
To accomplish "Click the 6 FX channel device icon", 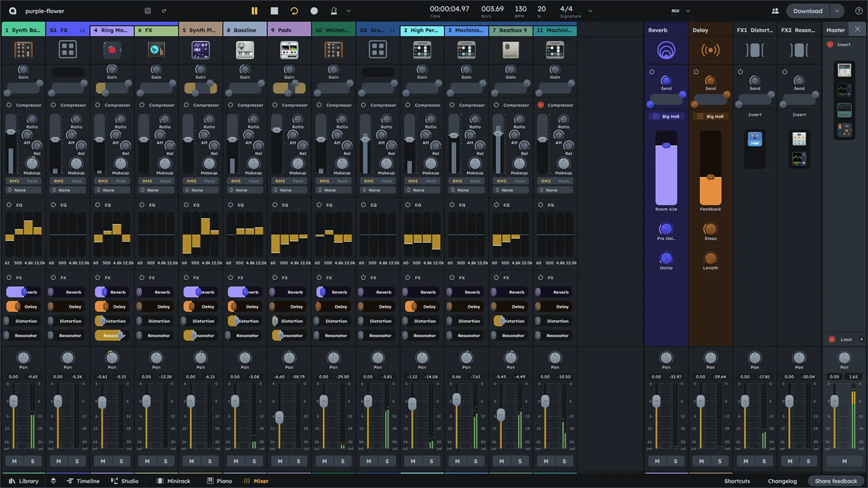I will click(156, 50).
